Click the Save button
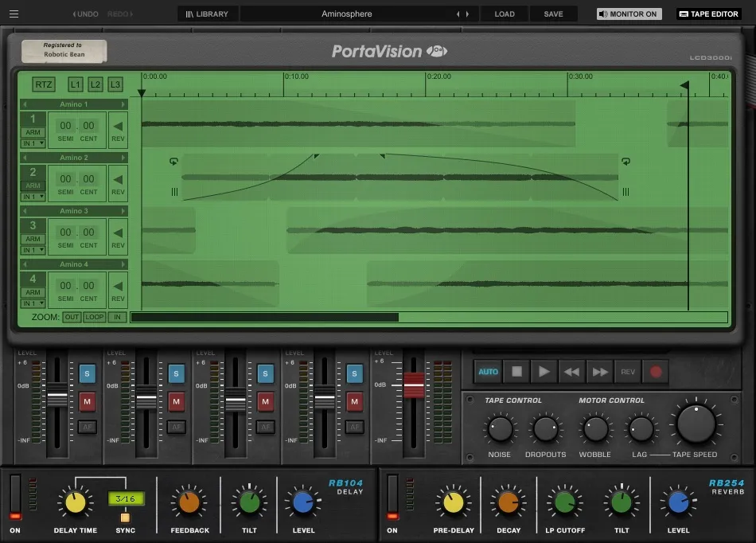The image size is (756, 543). [554, 14]
